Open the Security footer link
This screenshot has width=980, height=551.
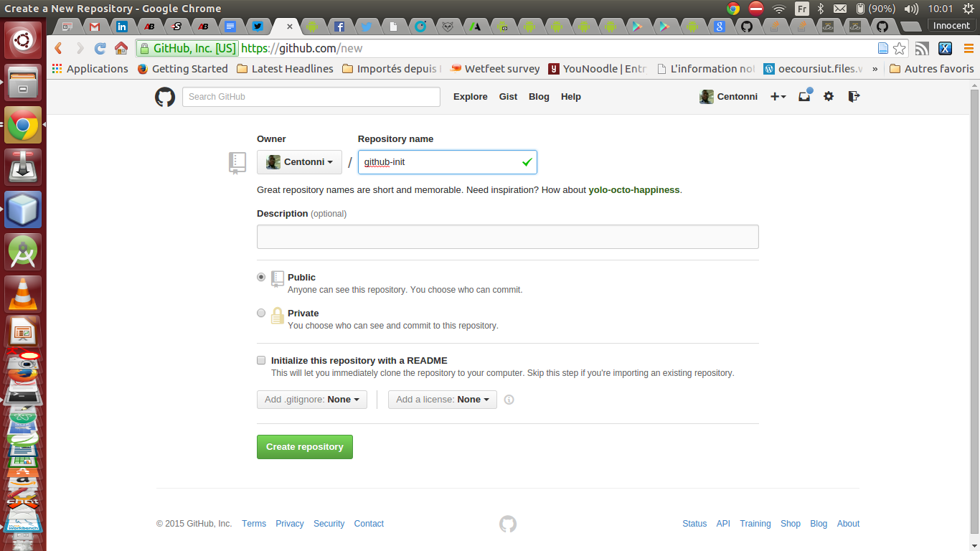[x=329, y=524]
